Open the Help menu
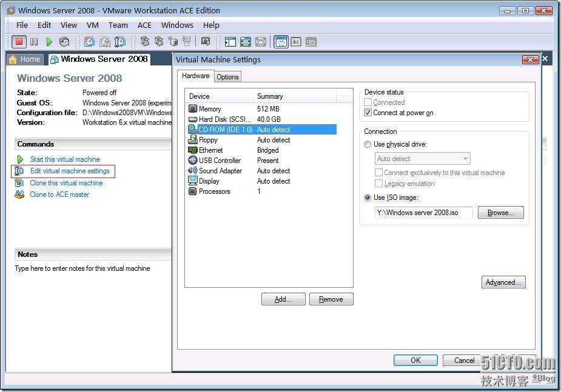 pyautogui.click(x=211, y=25)
